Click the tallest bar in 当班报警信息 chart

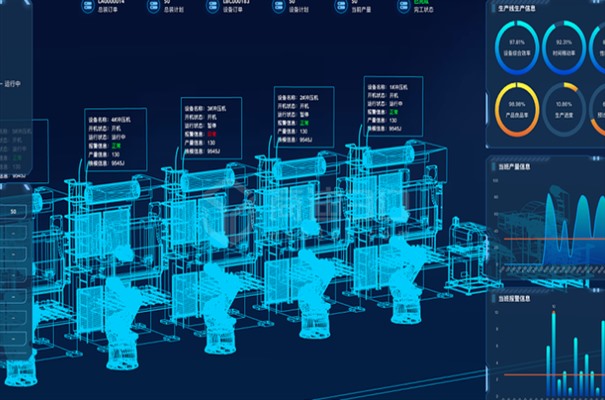point(554,354)
